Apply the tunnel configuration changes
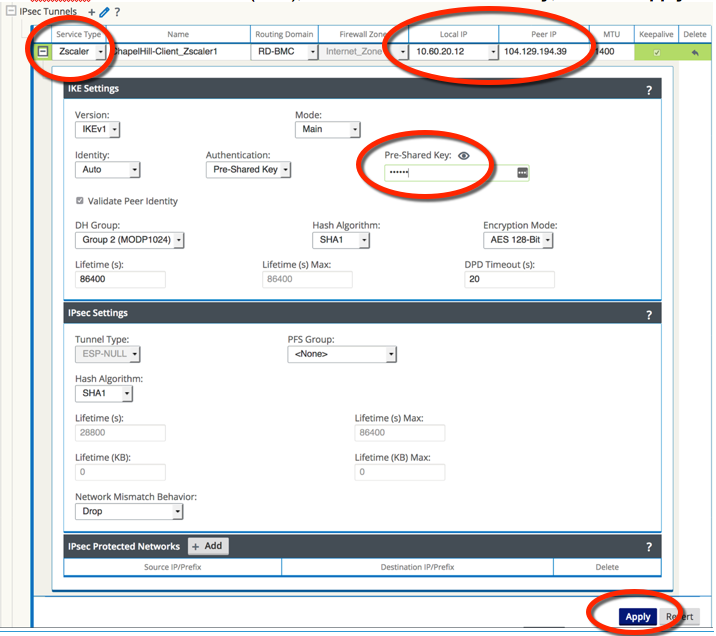Viewport: 716px width, 636px height. (x=637, y=617)
